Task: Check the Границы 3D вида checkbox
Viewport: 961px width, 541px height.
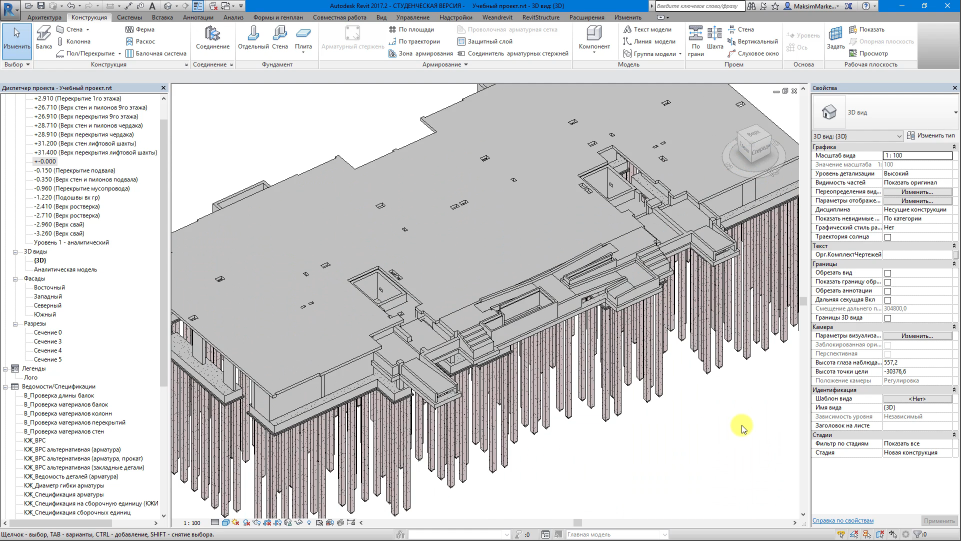Action: pos(887,317)
